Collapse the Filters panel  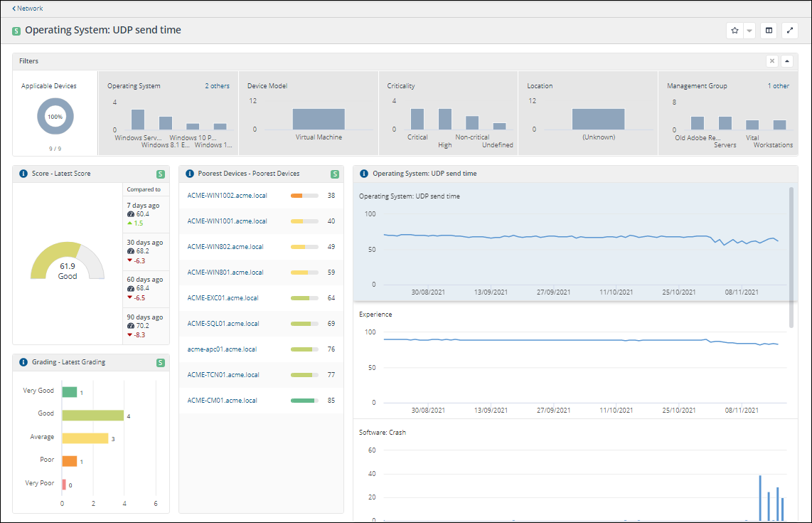pyautogui.click(x=787, y=61)
